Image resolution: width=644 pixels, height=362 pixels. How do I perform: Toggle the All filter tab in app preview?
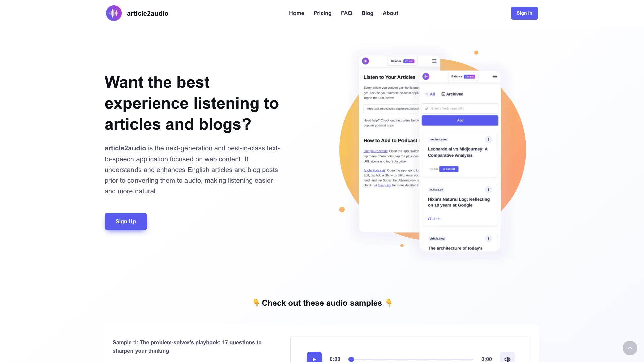point(430,94)
